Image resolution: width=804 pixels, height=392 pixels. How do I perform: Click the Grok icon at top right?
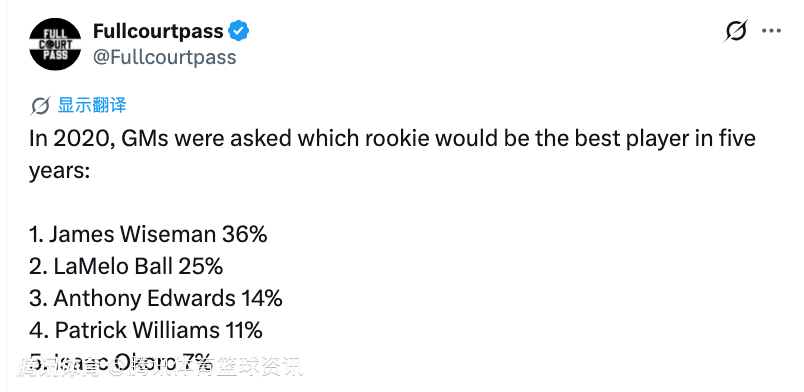click(736, 31)
